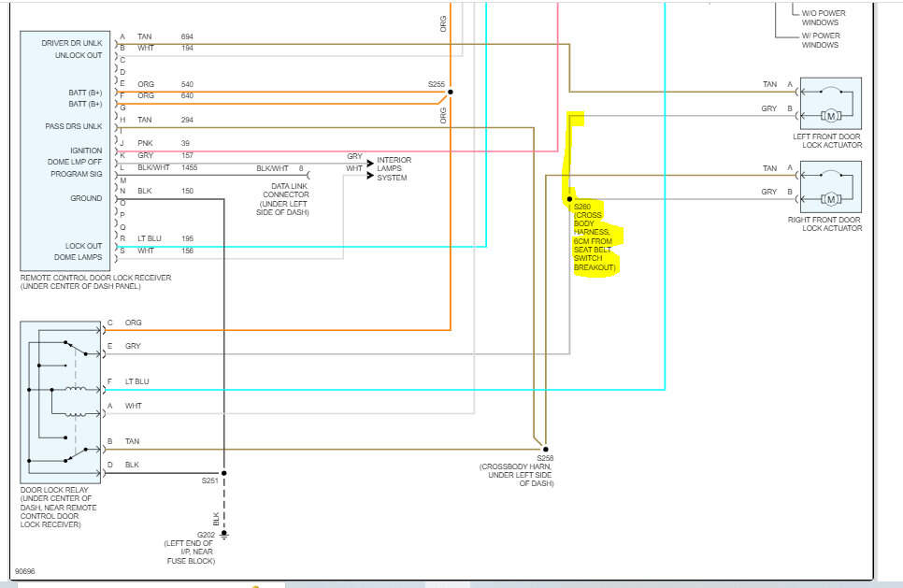Click the S258 splice label

(545, 458)
